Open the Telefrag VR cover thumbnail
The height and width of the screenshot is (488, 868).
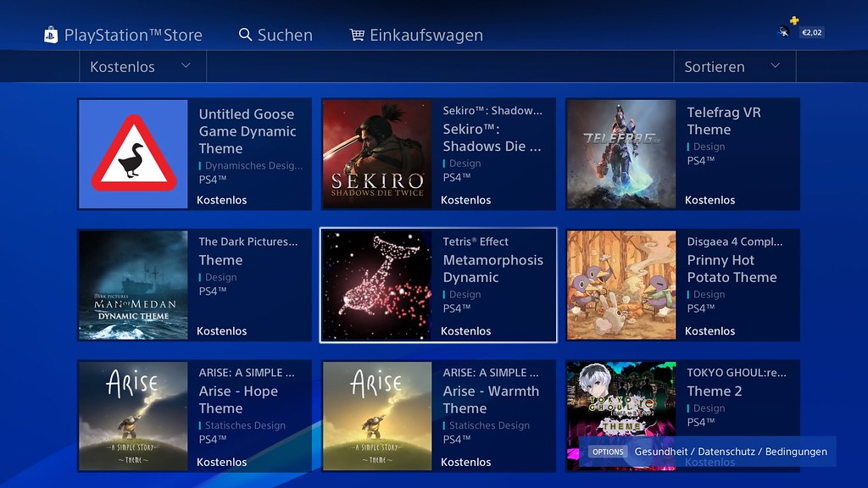point(621,154)
